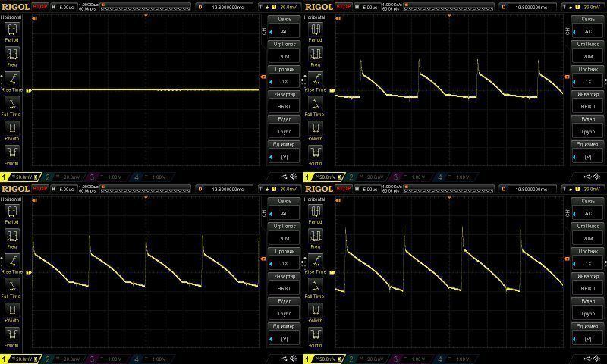Open Ед.измер [V] units selector, bottom-left scope
Screen dimensions: 607x364
[285, 334]
